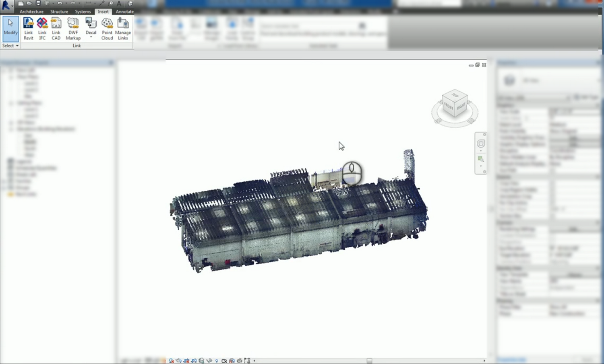Select the Link CAD tool

[x=56, y=28]
